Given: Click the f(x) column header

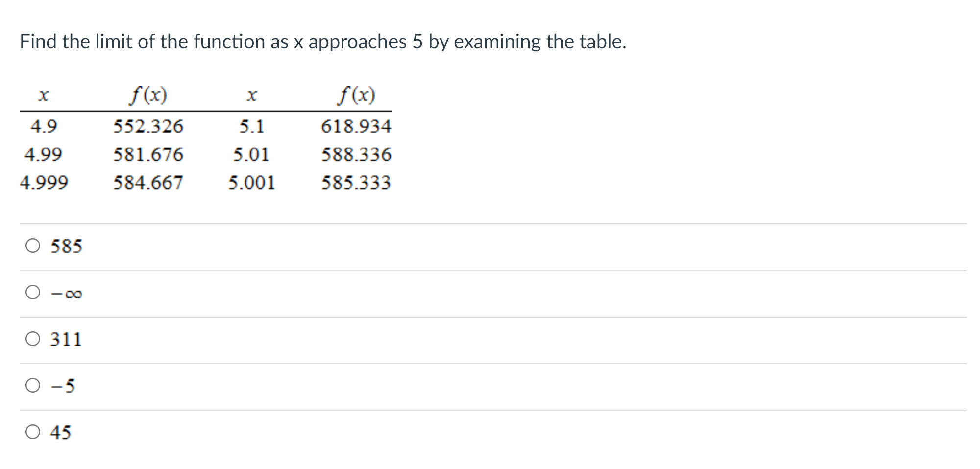Looking at the screenshot, I should click(x=148, y=96).
